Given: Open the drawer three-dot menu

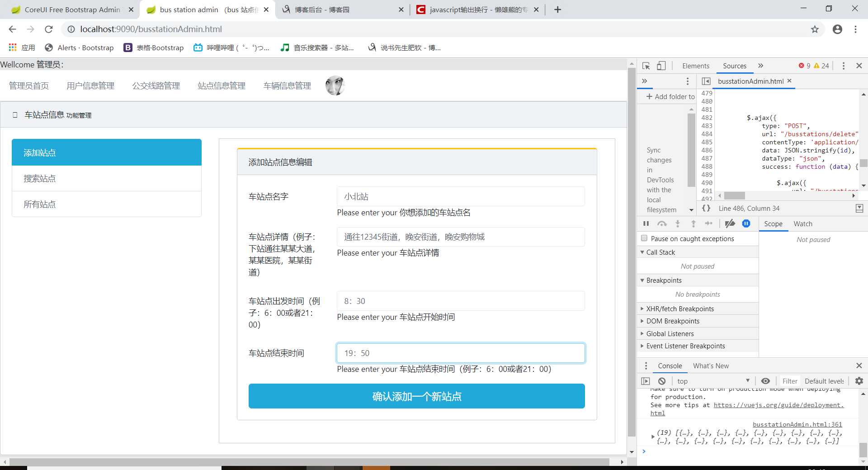Looking at the screenshot, I should click(646, 366).
